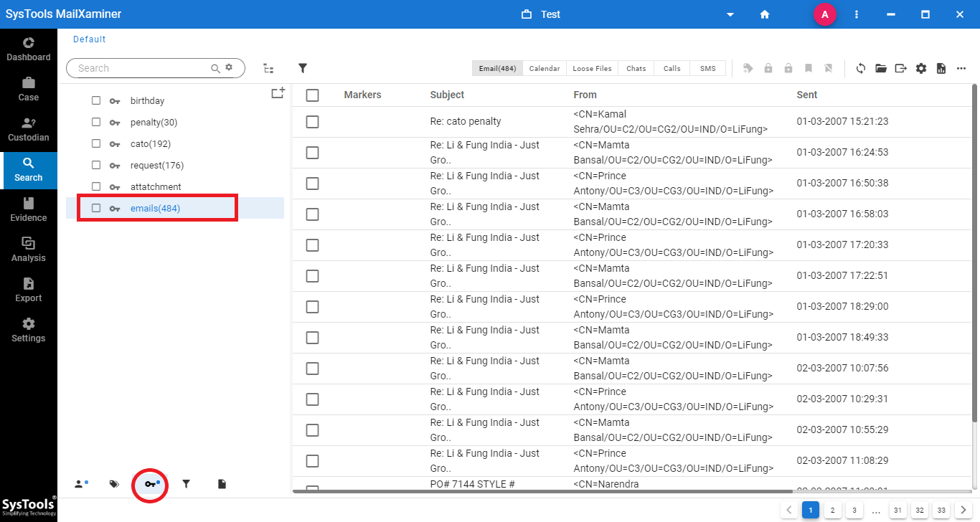Select the penalty(30) keyword item

[x=154, y=122]
